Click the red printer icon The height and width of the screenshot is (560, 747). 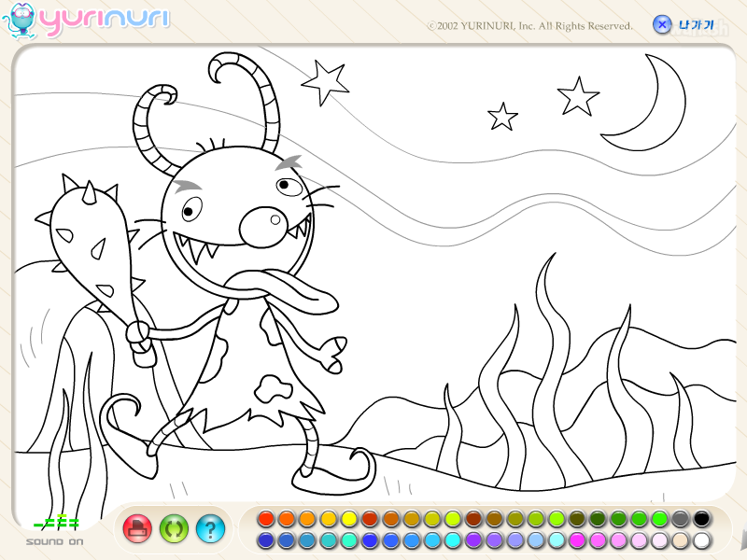pos(137,528)
